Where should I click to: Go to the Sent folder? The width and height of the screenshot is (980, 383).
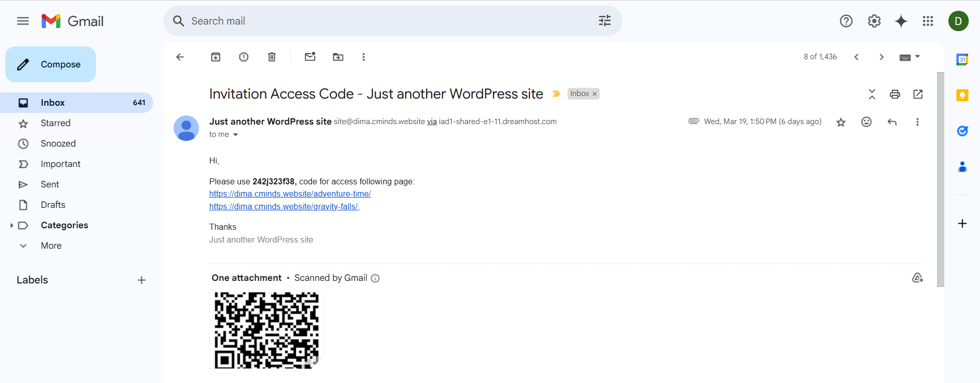(50, 184)
